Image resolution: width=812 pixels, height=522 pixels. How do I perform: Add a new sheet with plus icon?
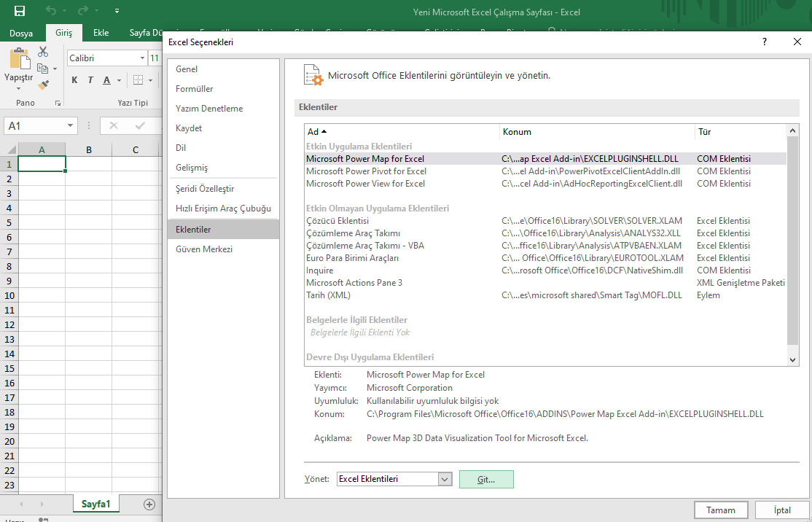[x=149, y=505]
